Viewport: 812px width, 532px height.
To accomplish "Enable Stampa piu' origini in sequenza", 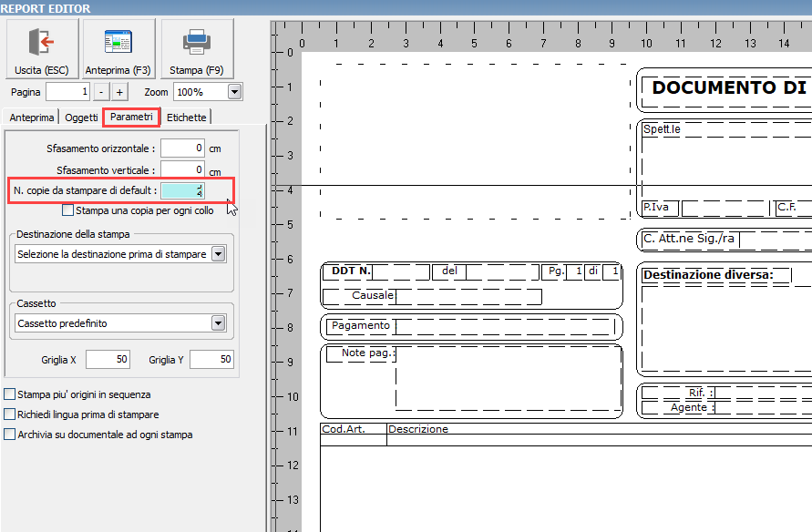I will pyautogui.click(x=10, y=394).
